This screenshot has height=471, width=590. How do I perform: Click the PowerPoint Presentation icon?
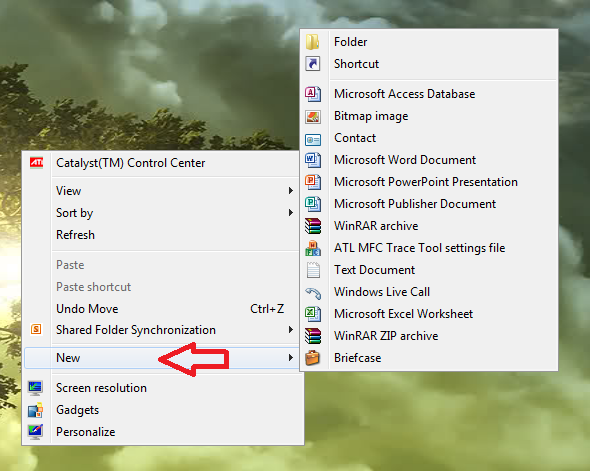click(x=313, y=182)
